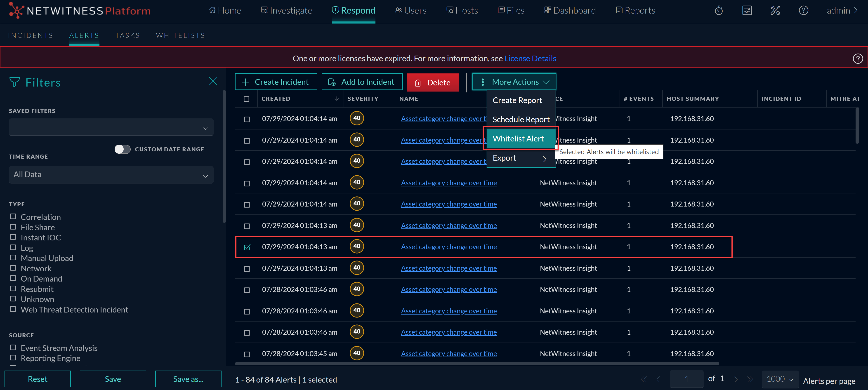This screenshot has width=868, height=390.
Task: Switch to the Whitelists tab
Action: coord(181,35)
